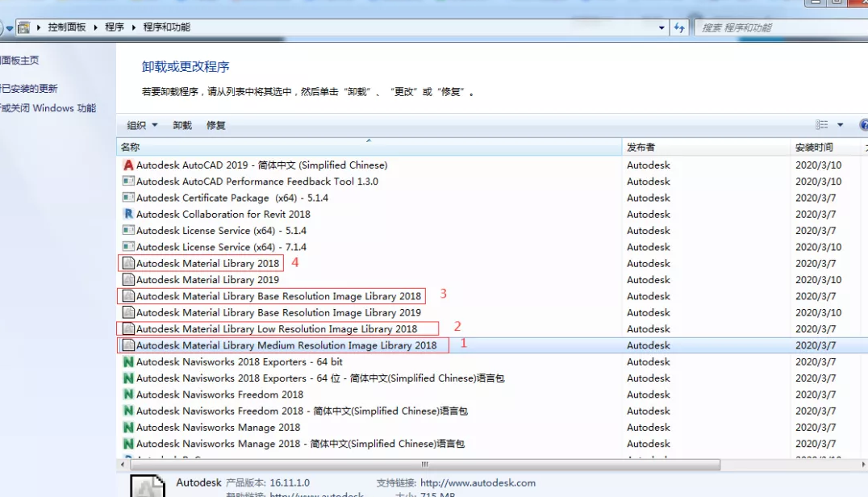
Task: Select Autodesk Collaboration for Revit 2018 text
Action: (223, 214)
